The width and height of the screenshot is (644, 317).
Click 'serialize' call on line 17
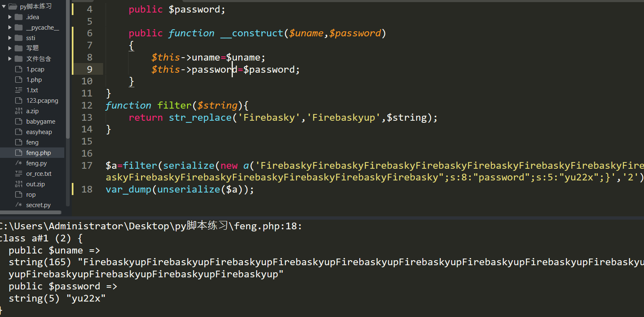(189, 166)
